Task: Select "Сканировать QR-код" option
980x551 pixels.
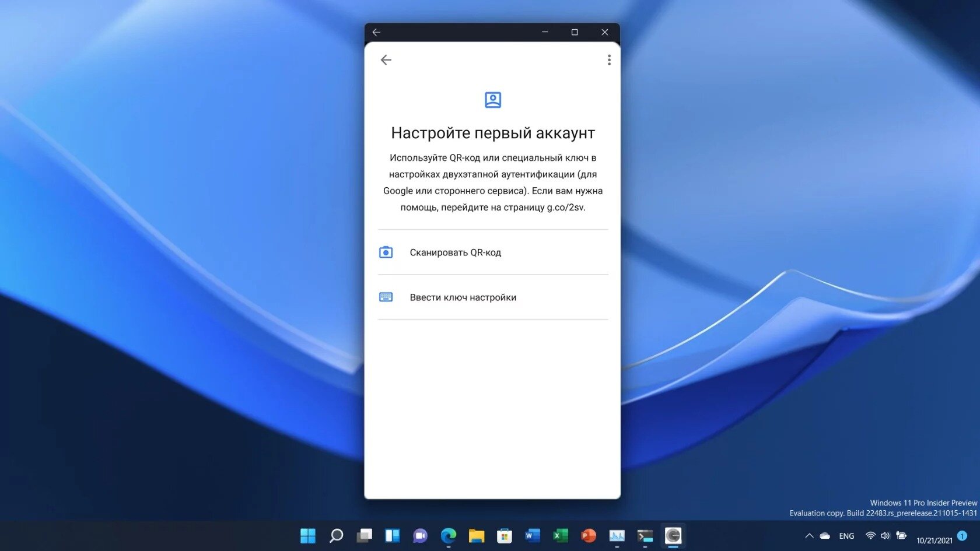Action: pos(493,252)
